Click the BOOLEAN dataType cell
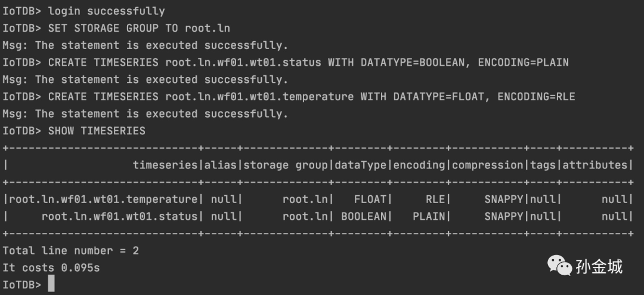This screenshot has height=295, width=644. point(364,216)
